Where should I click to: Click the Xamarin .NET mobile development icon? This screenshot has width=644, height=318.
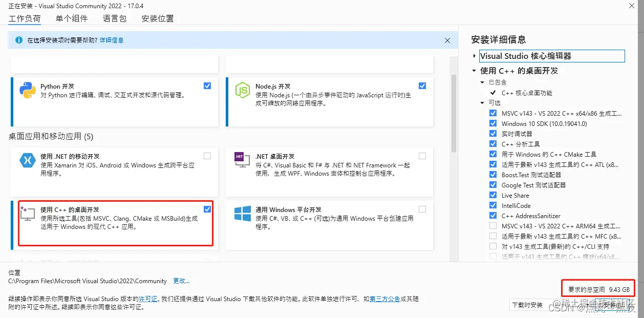click(x=27, y=160)
